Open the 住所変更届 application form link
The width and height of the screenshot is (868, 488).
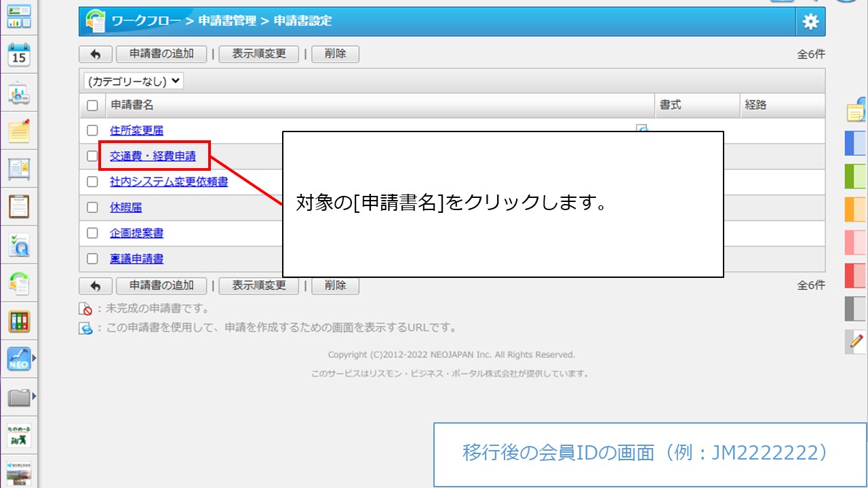point(136,131)
